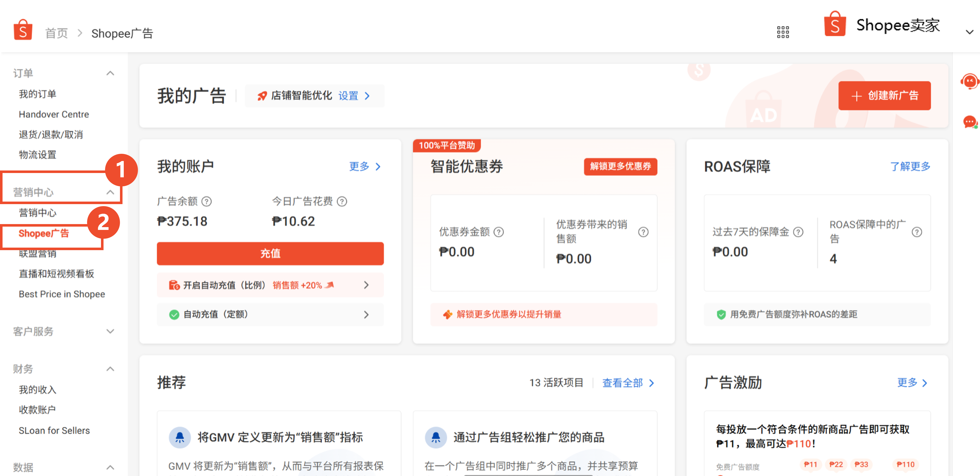This screenshot has width=980, height=476.
Task: Open 直播和短视频看板 in the sidebar
Action: 56,273
